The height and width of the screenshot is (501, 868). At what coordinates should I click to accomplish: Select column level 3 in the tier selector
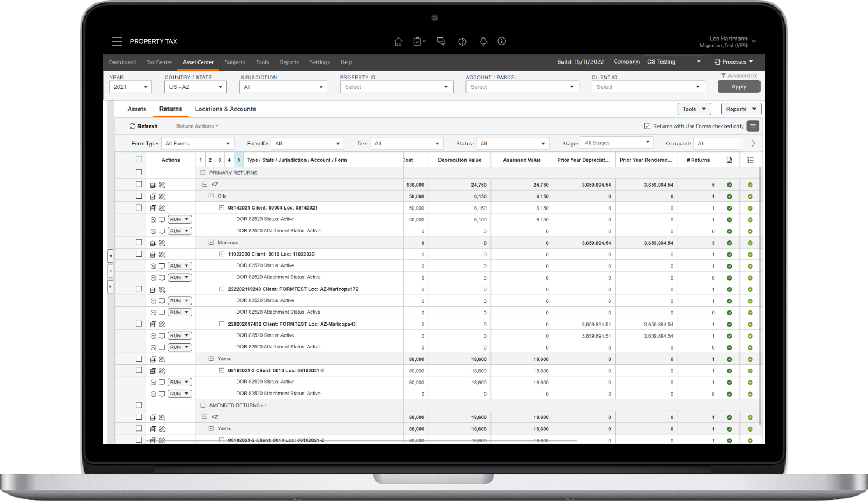219,160
